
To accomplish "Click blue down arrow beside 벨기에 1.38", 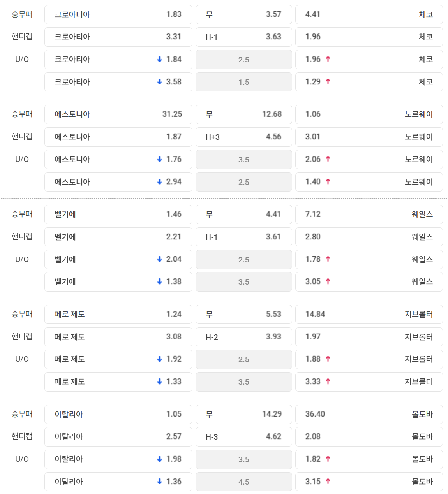I will point(159,281).
